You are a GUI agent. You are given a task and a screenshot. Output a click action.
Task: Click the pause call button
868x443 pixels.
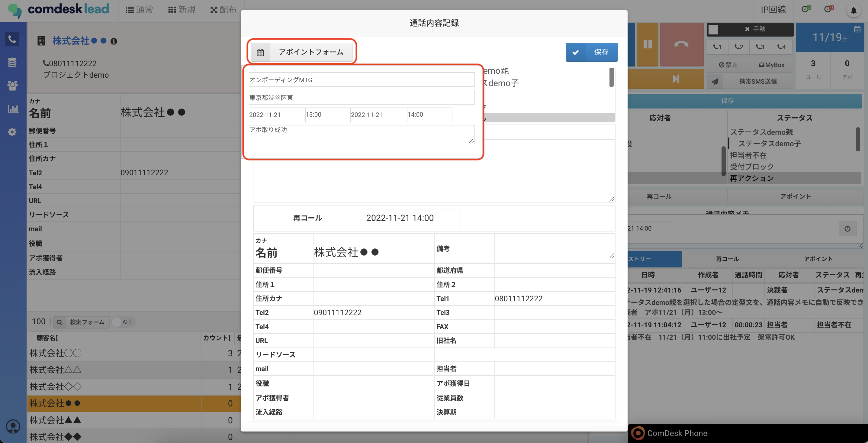(x=647, y=44)
